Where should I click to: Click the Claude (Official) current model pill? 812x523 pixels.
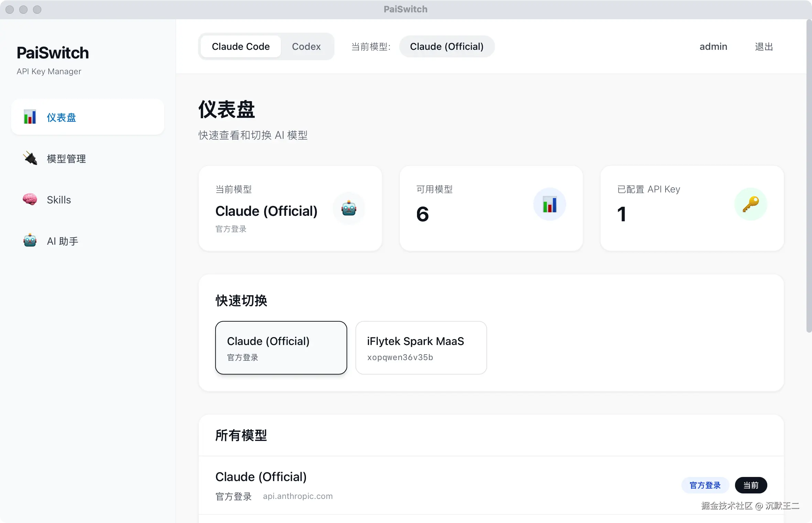click(447, 46)
